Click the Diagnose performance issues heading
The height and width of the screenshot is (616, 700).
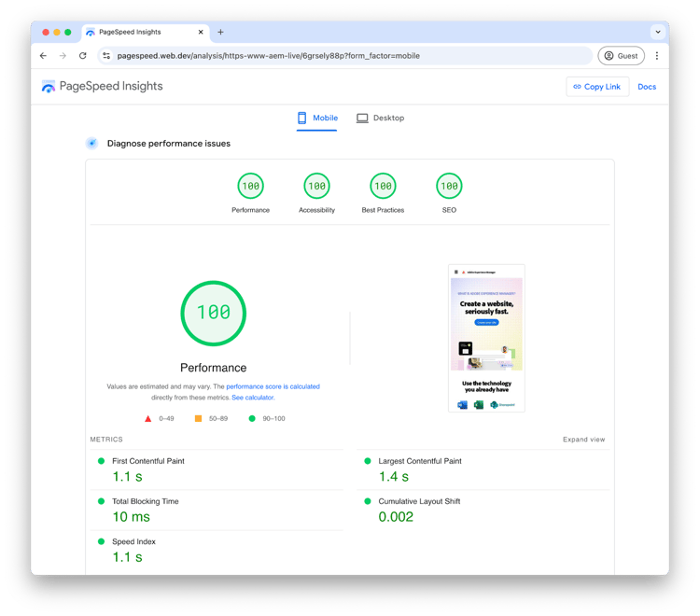(169, 144)
